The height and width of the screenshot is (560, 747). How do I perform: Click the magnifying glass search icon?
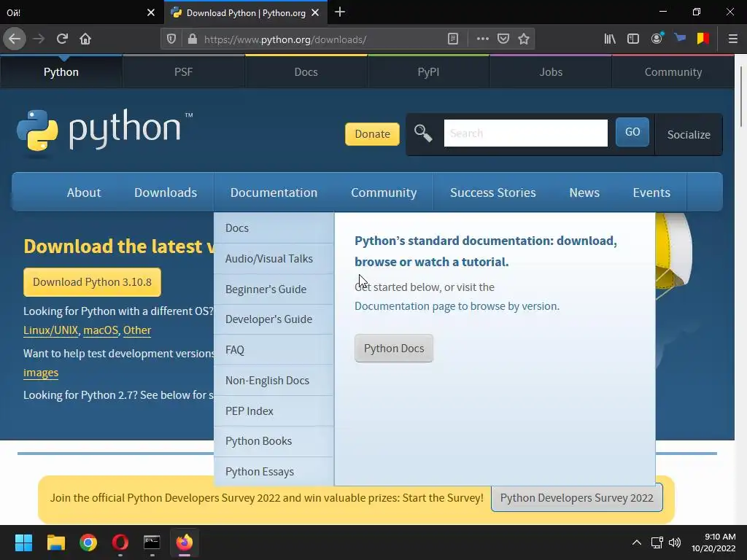[423, 133]
